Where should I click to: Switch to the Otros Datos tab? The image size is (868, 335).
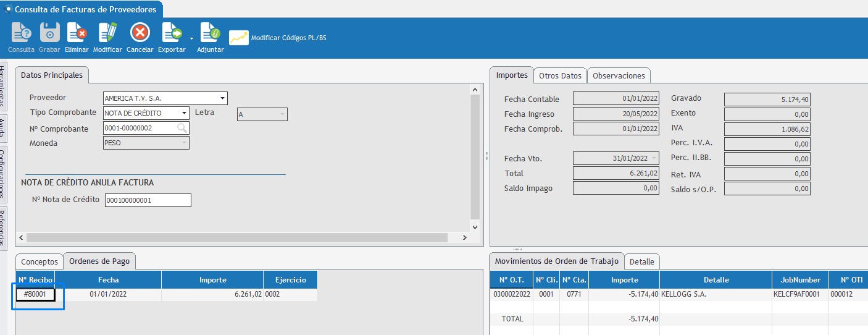[560, 75]
